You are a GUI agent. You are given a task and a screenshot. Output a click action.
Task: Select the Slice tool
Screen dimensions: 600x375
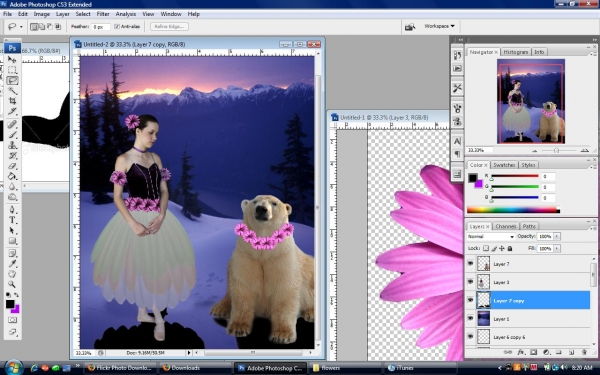[x=12, y=111]
